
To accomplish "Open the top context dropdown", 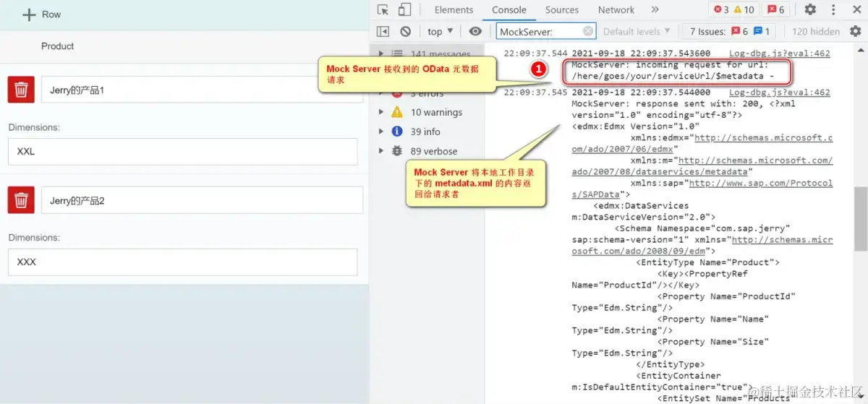I will point(440,31).
